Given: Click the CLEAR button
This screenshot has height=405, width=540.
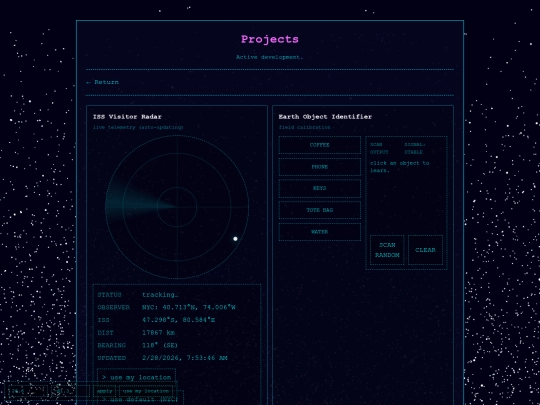Looking at the screenshot, I should pyautogui.click(x=425, y=250).
